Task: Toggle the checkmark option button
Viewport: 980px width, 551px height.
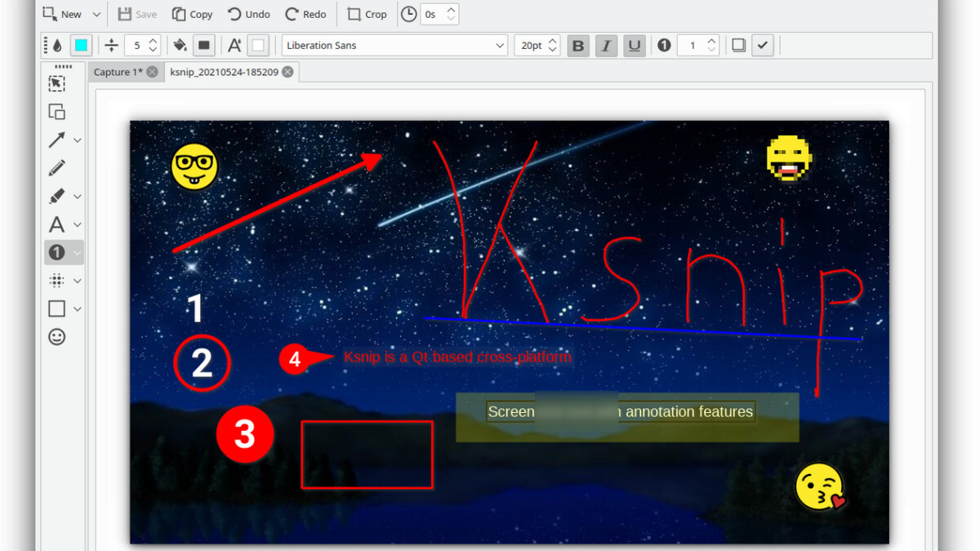Action: (763, 46)
